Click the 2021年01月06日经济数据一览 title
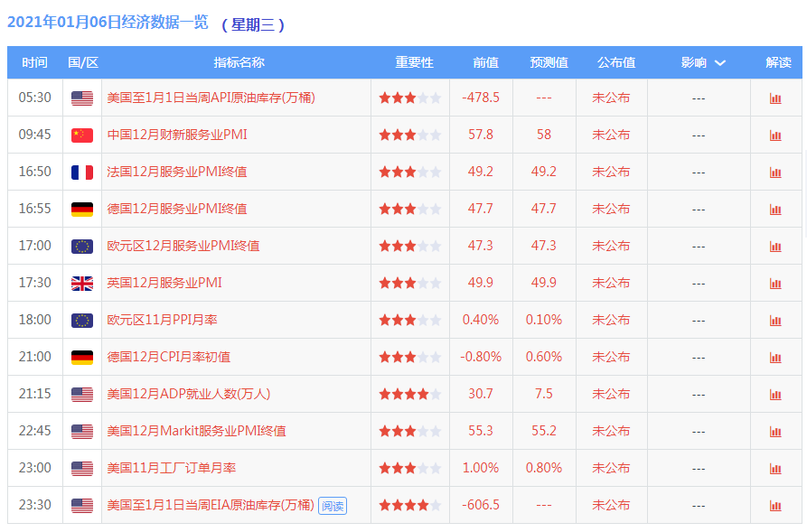Viewport: 807px width, 532px height. [x=108, y=23]
